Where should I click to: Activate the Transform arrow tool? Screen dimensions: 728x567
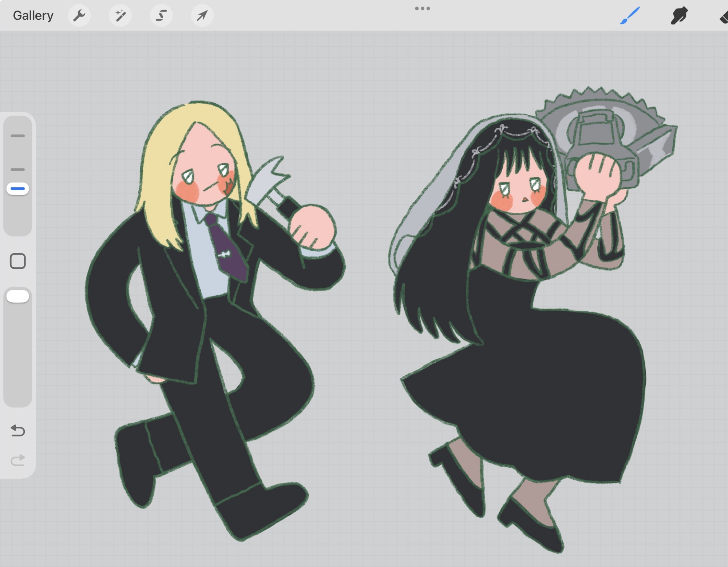coord(202,16)
